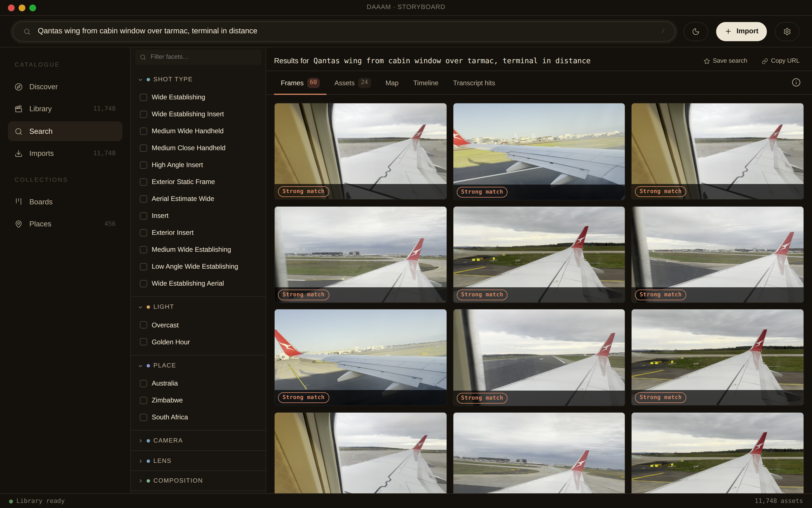
Task: Open second-row middle wing frame thumbnail
Action: tap(539, 254)
